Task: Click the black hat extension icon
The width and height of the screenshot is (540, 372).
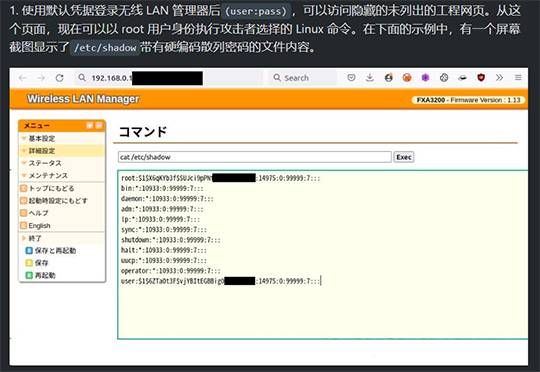Action: 463,78
